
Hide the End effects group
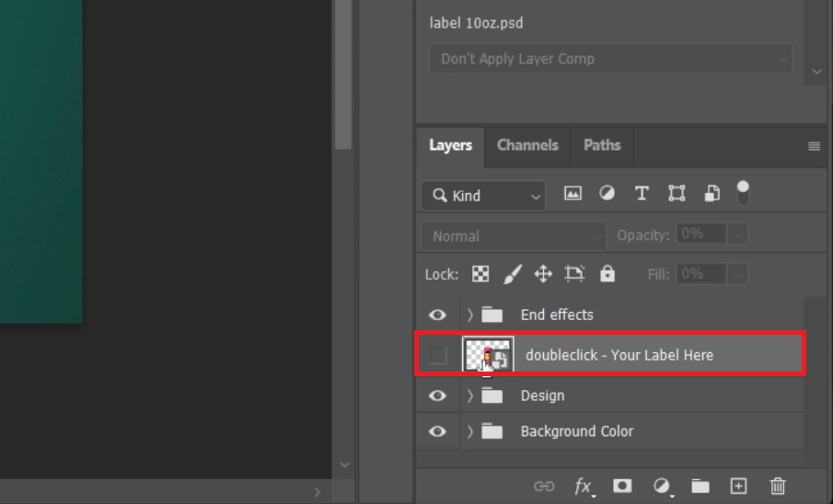point(437,315)
